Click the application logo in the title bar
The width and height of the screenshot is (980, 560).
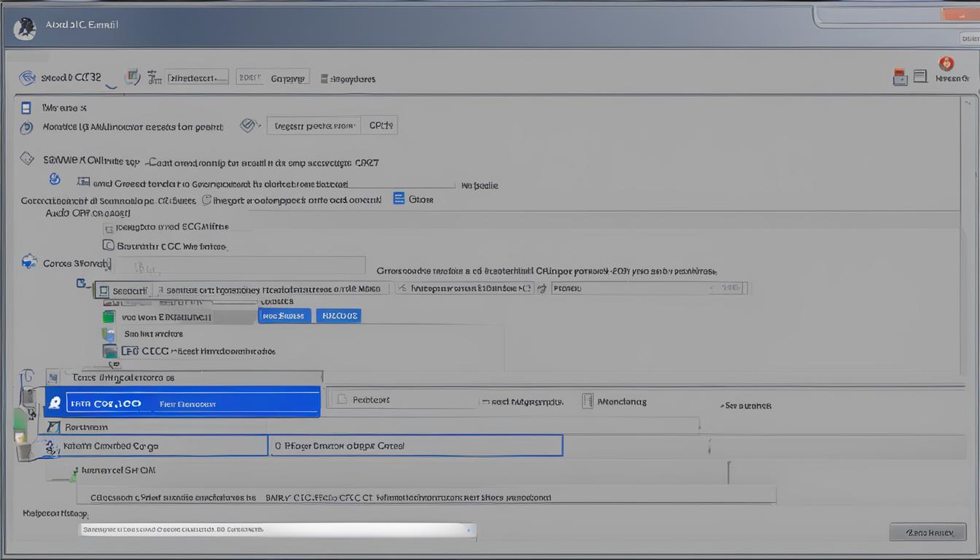25,28
